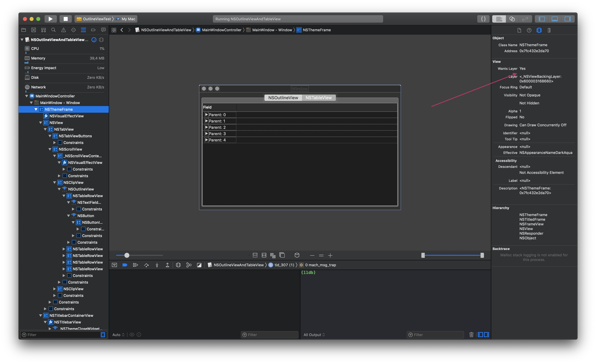Image resolution: width=596 pixels, height=364 pixels.
Task: Switch to the NSTableView tab
Action: coord(319,98)
